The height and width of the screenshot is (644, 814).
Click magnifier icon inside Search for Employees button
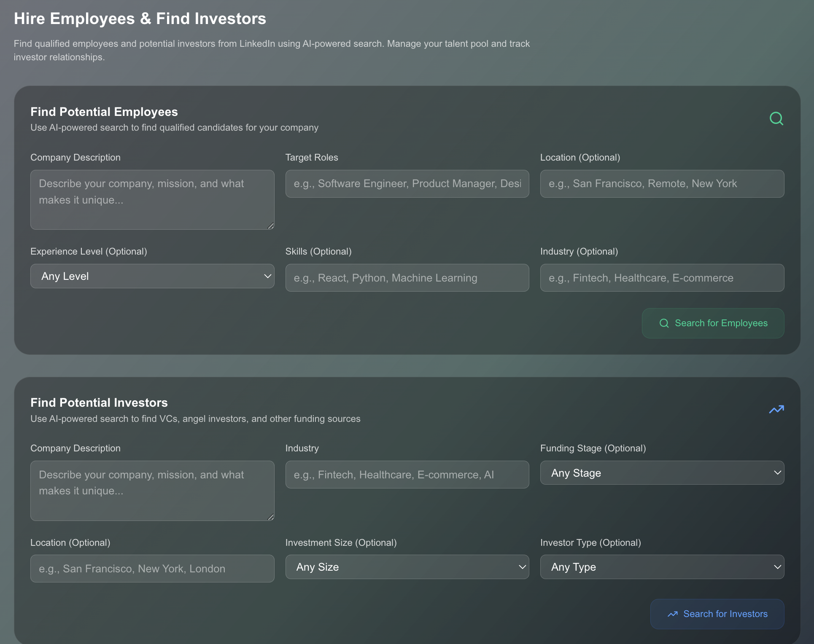pos(664,323)
